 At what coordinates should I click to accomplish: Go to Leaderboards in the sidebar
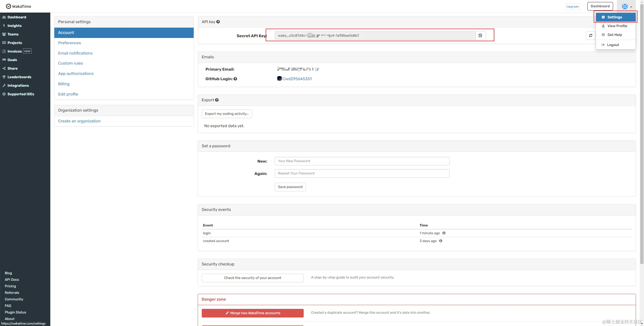pos(19,77)
